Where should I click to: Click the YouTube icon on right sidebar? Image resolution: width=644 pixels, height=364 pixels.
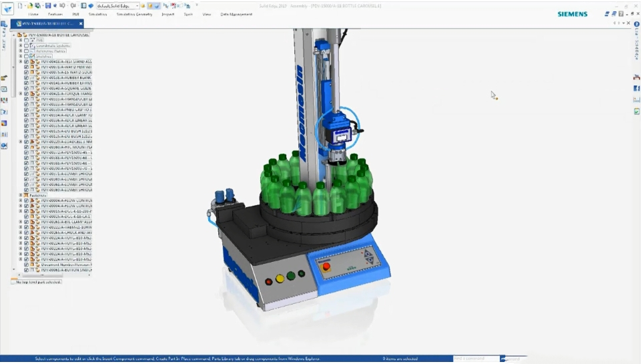[637, 78]
